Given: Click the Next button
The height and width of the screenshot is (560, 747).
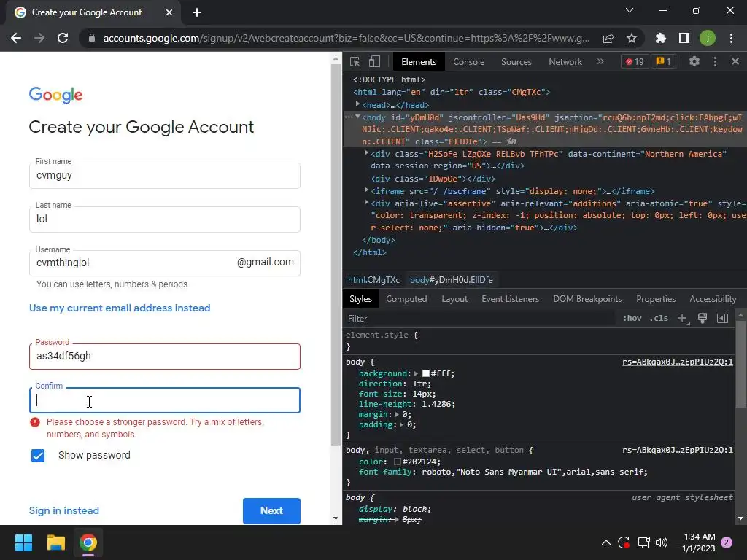Looking at the screenshot, I should click(x=271, y=511).
